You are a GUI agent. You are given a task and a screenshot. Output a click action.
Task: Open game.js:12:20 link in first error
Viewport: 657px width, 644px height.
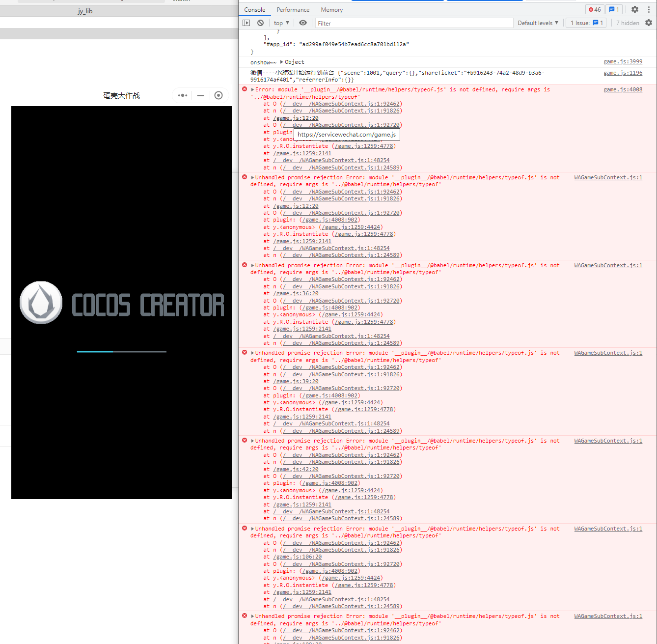click(296, 118)
